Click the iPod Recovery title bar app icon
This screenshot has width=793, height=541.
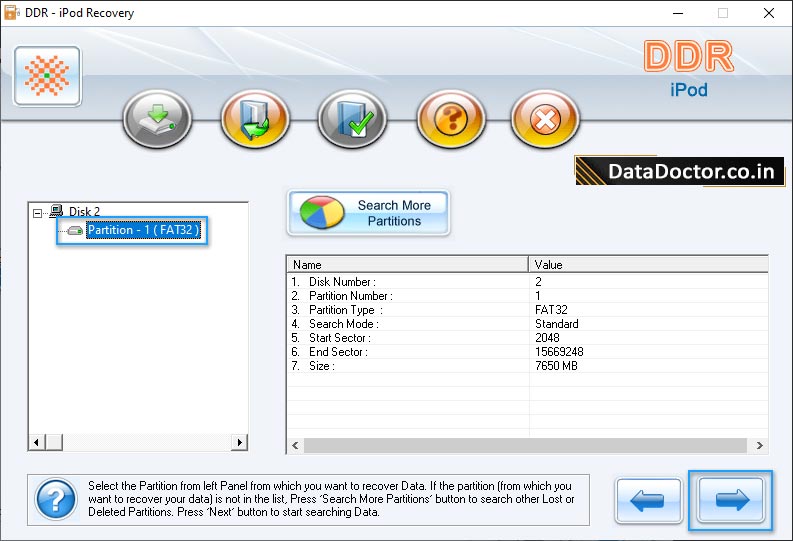click(x=11, y=13)
